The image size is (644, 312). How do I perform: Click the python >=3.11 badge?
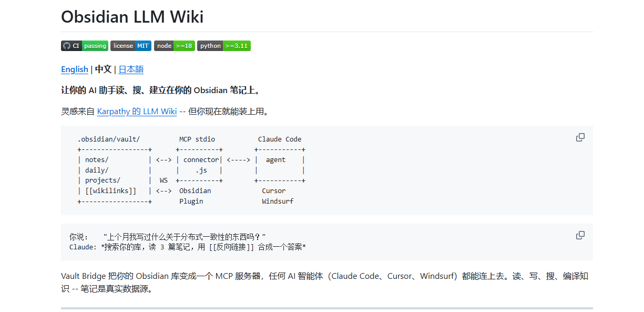point(223,46)
